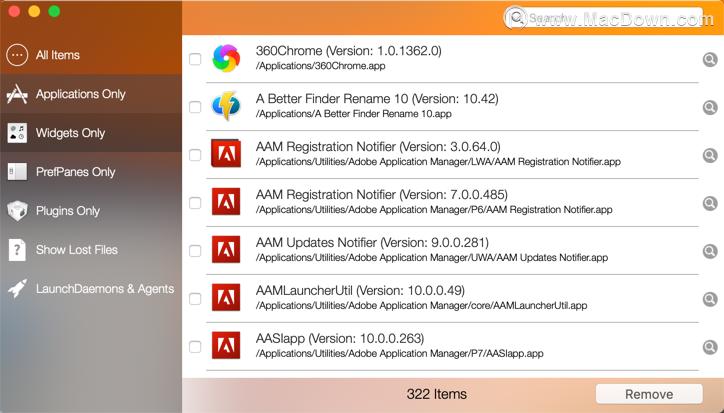The image size is (724, 413).
Task: Reveal AAM Registration Notifier 7.0.0.485 via magnifier
Action: point(710,203)
